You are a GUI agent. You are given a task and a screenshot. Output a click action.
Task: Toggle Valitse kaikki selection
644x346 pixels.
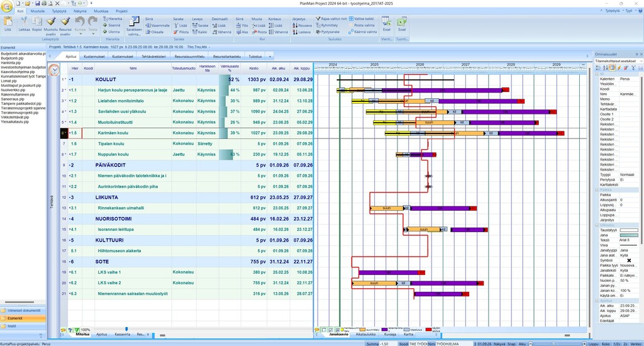click(x=350, y=19)
